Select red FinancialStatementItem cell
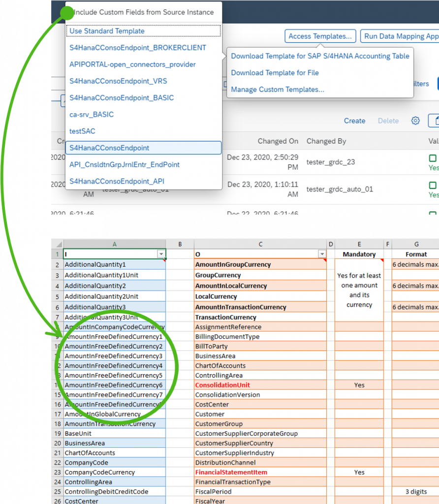Viewport: 439px width, 504px height. [x=260, y=472]
